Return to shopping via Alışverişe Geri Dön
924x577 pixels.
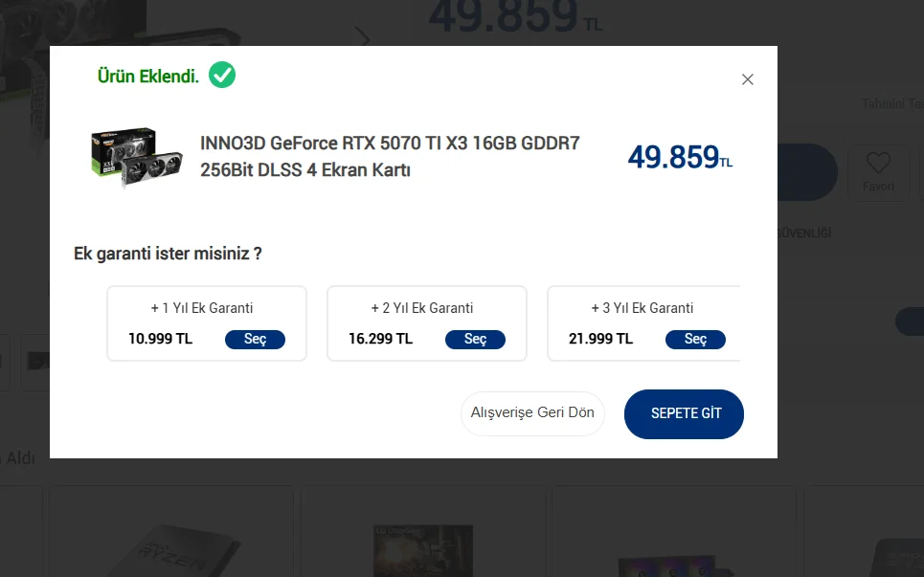coord(532,413)
